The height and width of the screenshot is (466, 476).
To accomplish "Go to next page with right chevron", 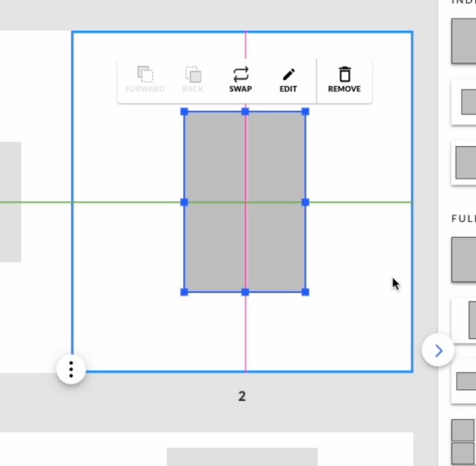I will pos(438,351).
